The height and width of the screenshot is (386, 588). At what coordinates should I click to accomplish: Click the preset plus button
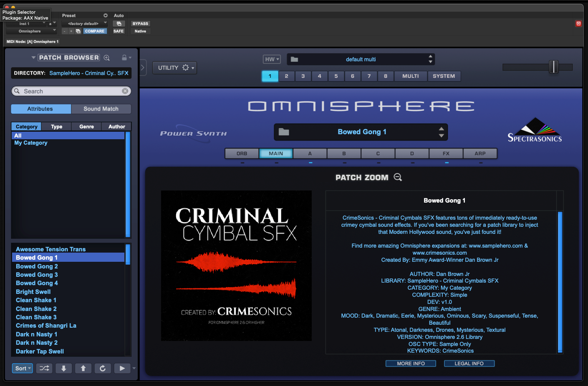pos(71,31)
